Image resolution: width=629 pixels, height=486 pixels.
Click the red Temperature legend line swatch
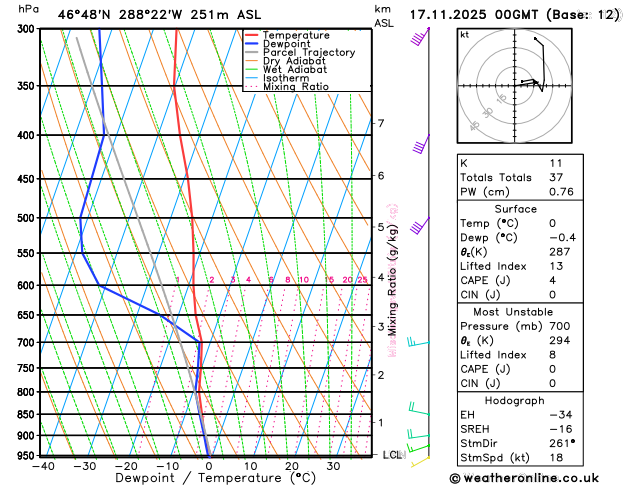pos(252,35)
